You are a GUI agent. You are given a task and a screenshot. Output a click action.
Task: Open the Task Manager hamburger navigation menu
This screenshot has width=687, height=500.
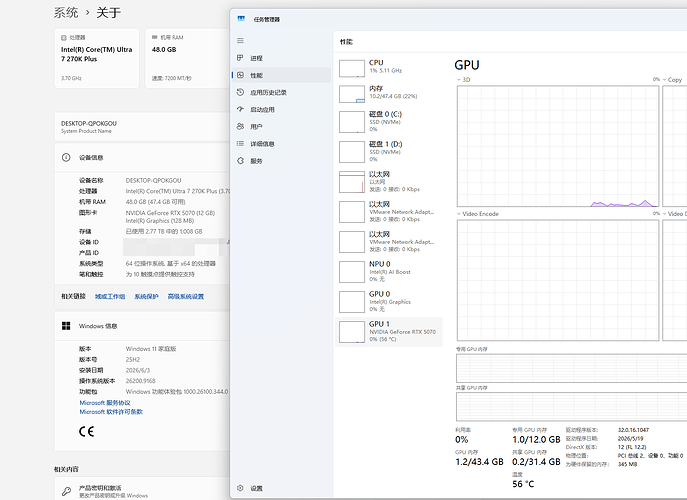pos(240,41)
